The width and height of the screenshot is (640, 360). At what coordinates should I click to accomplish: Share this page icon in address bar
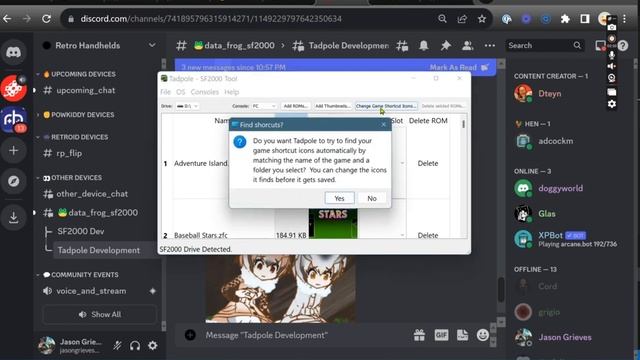pyautogui.click(x=462, y=19)
